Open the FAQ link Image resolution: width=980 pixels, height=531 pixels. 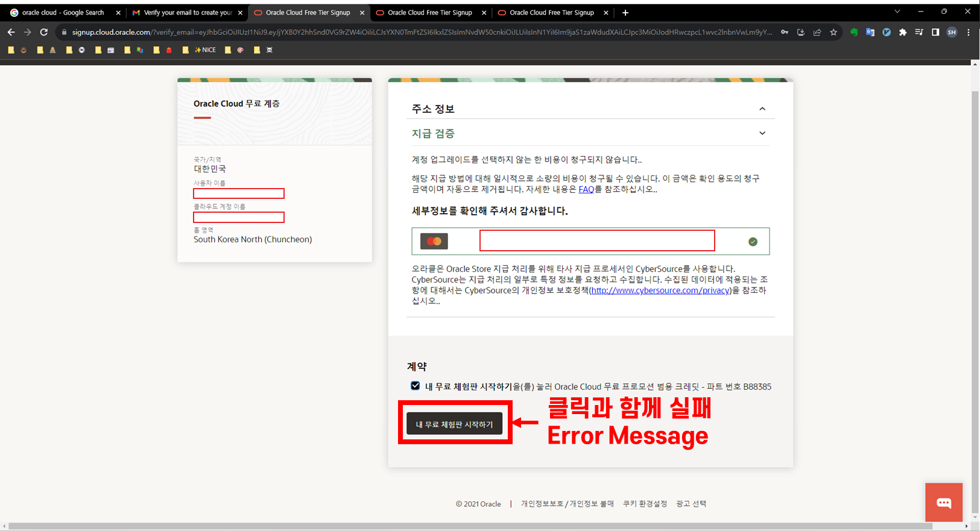click(586, 189)
